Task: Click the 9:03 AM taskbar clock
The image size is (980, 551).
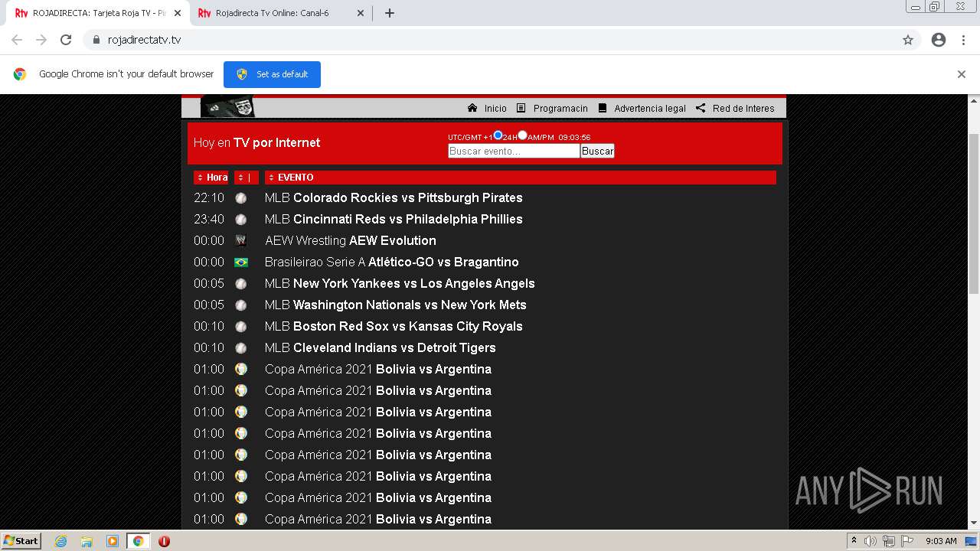Action: 941,541
